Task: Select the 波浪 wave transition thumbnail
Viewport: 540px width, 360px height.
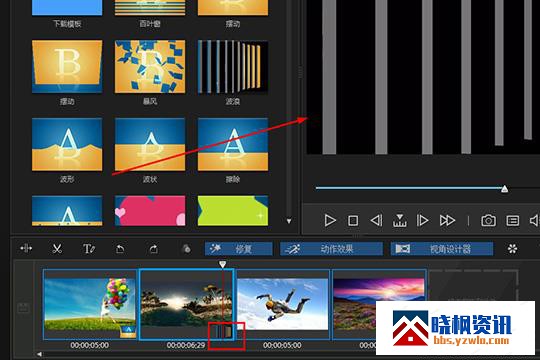Action: pos(233,67)
